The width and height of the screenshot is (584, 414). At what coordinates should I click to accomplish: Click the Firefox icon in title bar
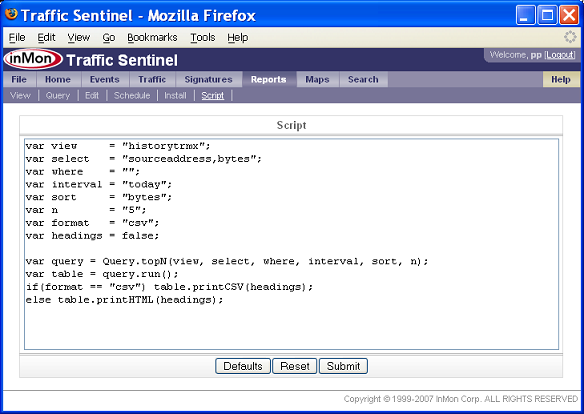12,14
